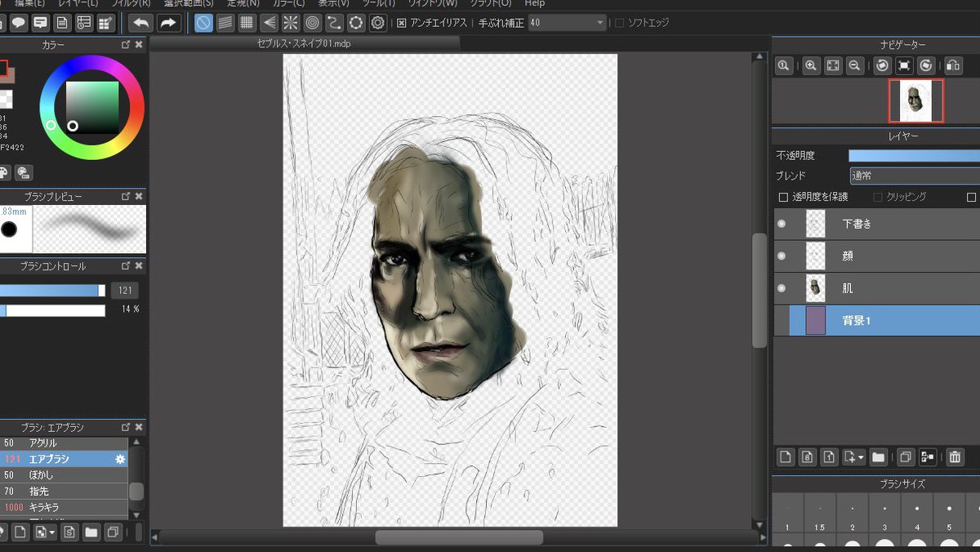Undock the ブラシコントロール panel

pyautogui.click(x=126, y=265)
